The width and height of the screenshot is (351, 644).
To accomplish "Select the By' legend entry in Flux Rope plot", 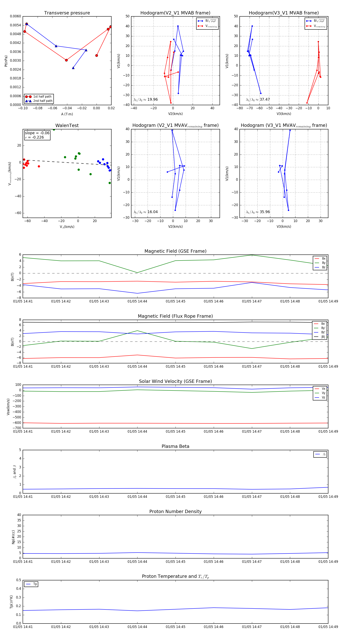I will 320,328.
